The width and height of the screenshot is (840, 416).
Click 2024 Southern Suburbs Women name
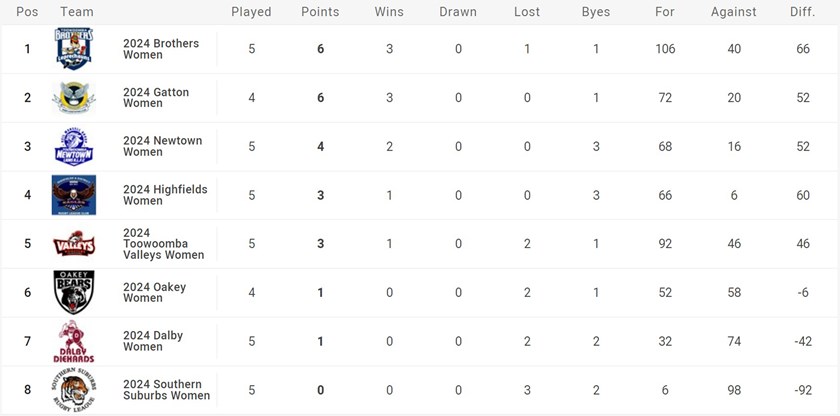pyautogui.click(x=166, y=390)
